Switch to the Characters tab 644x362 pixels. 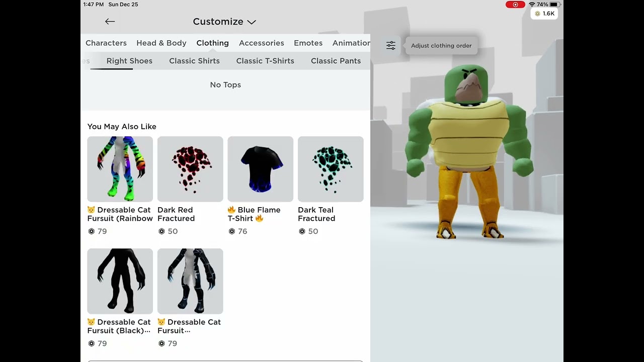(x=106, y=43)
